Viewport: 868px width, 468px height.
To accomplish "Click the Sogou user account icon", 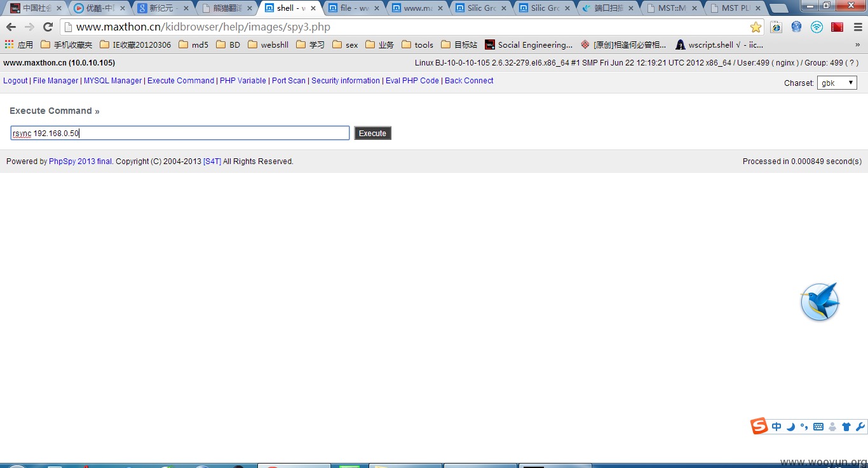I will [832, 427].
